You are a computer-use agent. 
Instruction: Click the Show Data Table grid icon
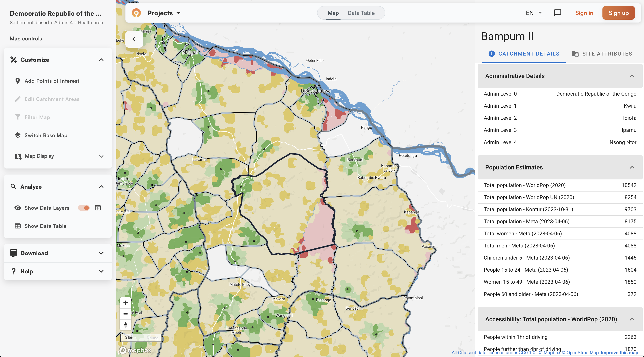(18, 226)
